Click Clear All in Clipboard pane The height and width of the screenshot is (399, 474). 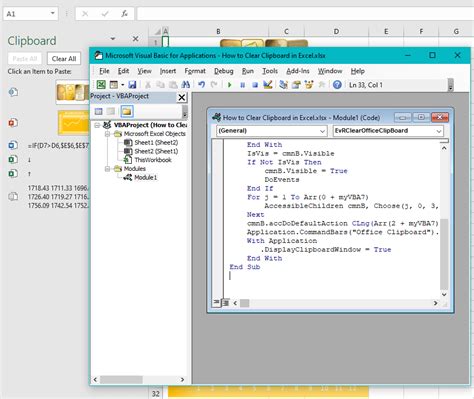click(x=64, y=59)
